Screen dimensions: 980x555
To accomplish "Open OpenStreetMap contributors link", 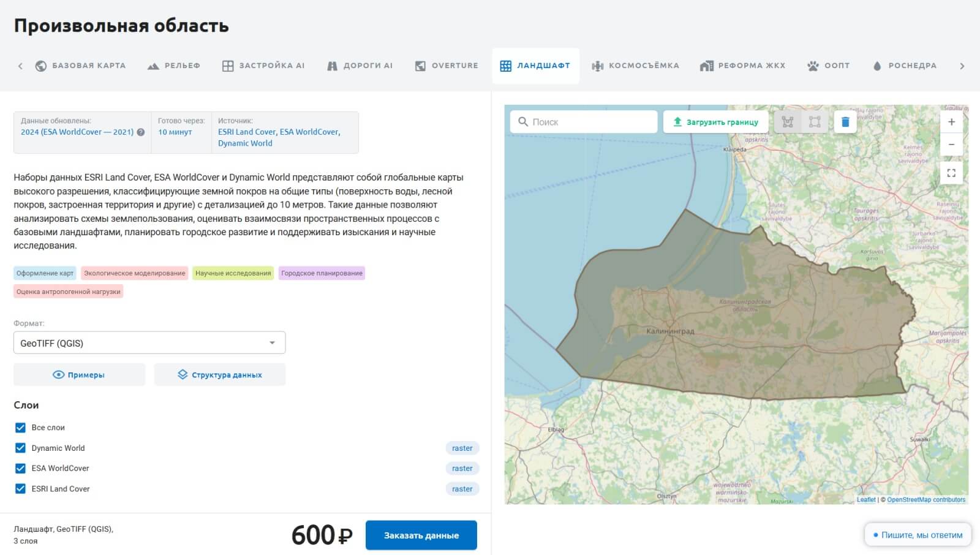I will point(926,500).
